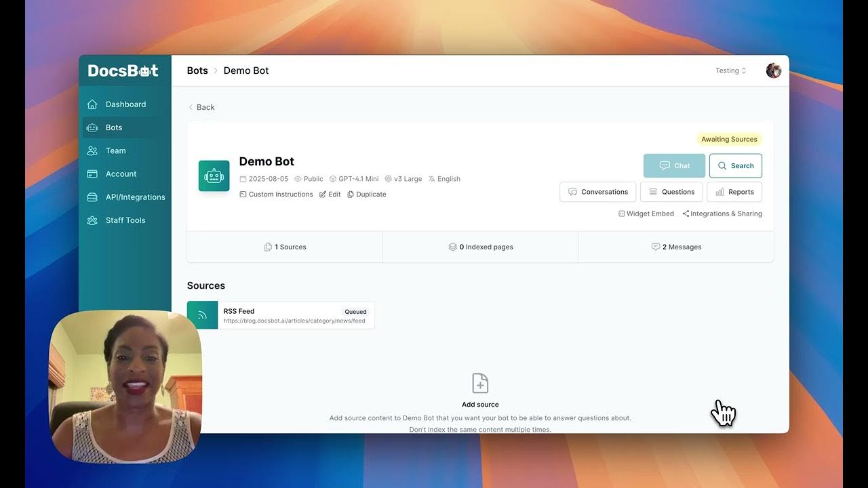Click the Search button
This screenshot has height=488, width=868.
pos(736,165)
